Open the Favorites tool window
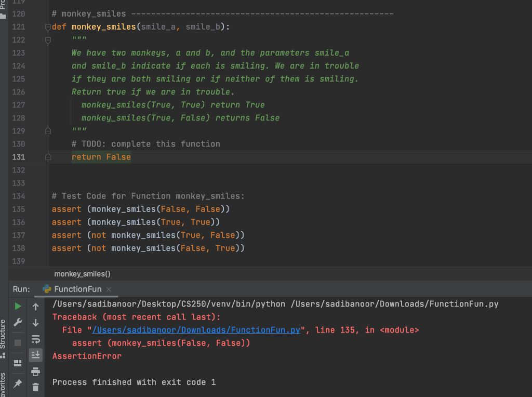This screenshot has height=397, width=532. click(4, 385)
